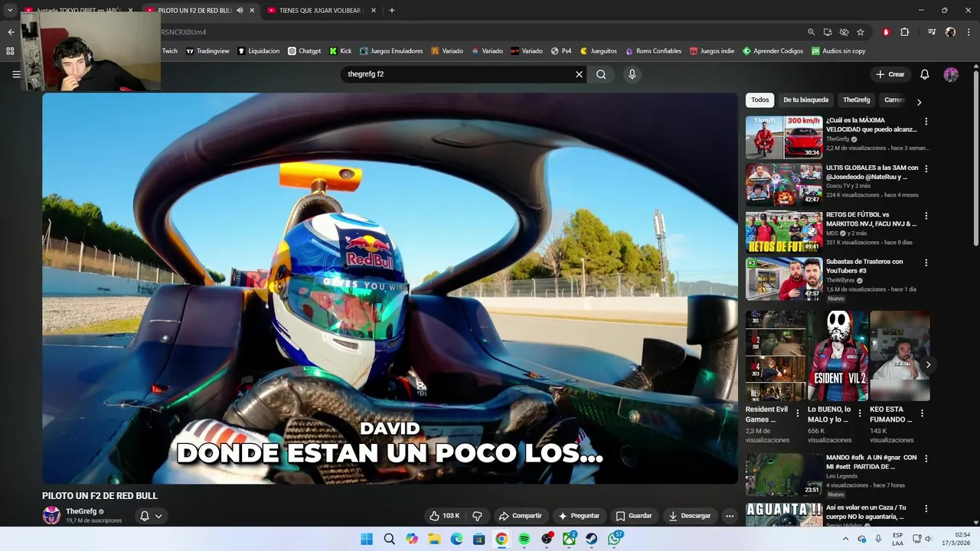This screenshot has width=980, height=551.
Task: Click the TheGrefg channel name link
Action: (x=81, y=511)
